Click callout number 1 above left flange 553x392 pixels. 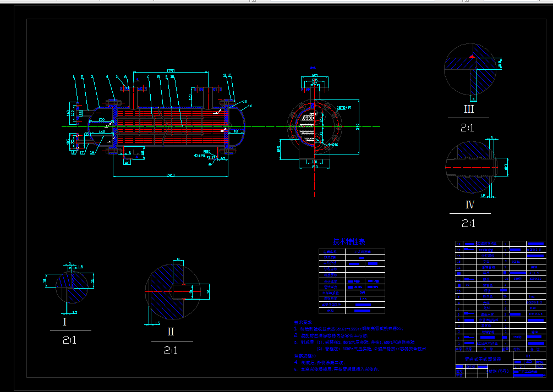point(74,76)
